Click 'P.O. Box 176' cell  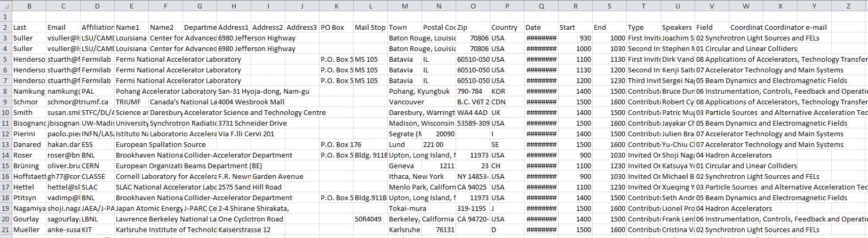click(341, 144)
